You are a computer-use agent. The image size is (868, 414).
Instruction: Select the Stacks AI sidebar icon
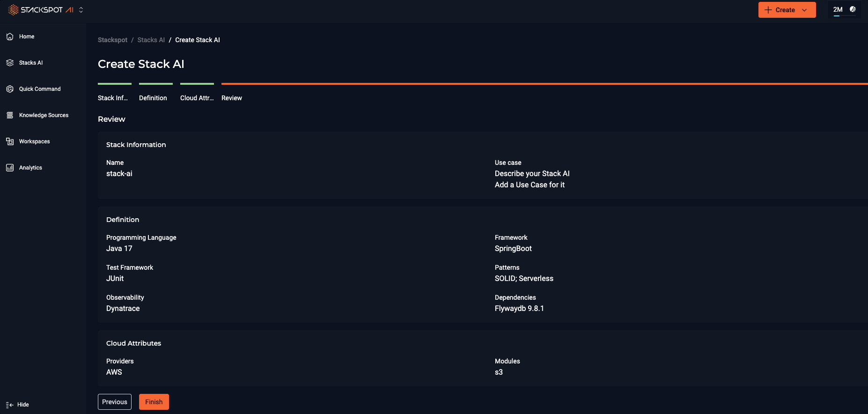click(9, 62)
